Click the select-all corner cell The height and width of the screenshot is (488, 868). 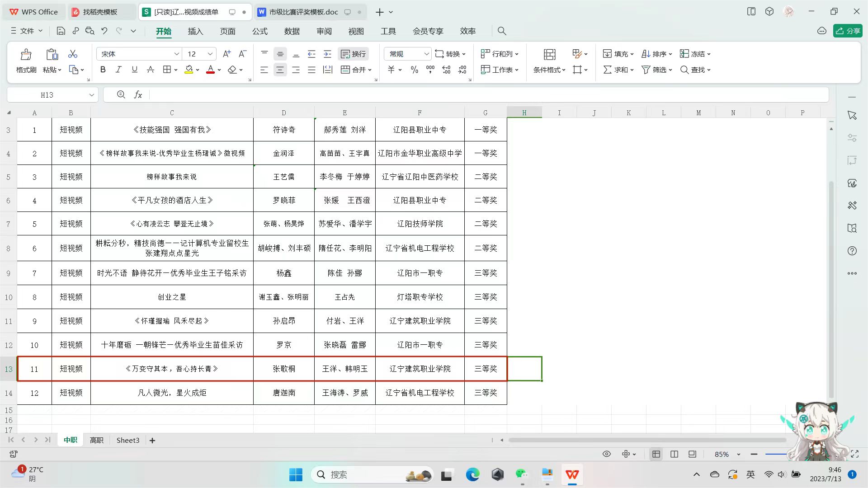click(x=9, y=113)
